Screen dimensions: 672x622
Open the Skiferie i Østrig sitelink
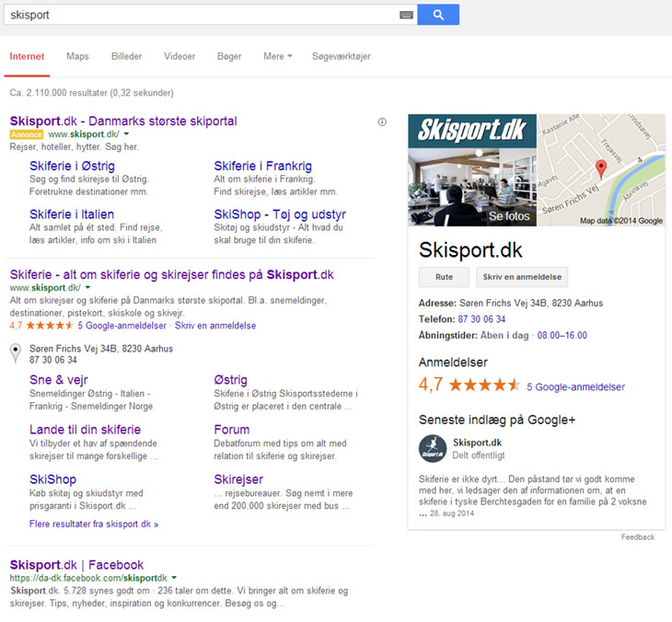[72, 166]
